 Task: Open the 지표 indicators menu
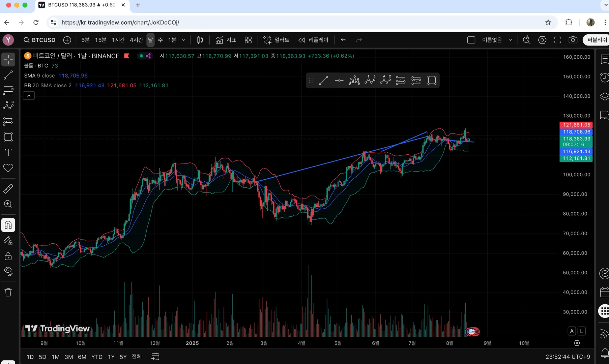226,40
